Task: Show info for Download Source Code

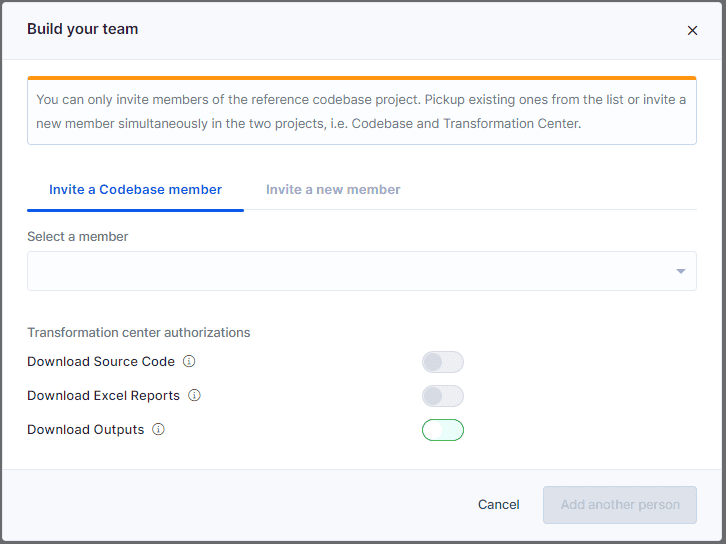Action: point(189,361)
